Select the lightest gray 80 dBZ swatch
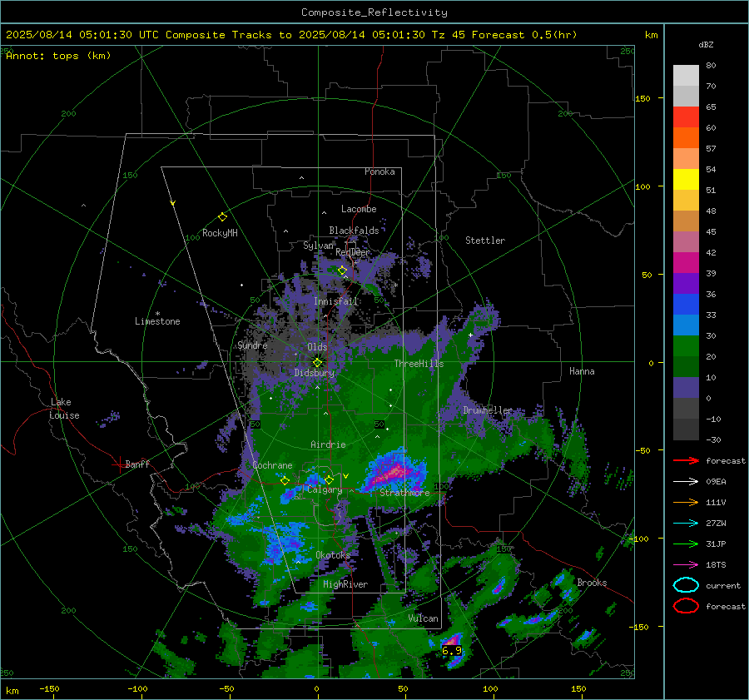This screenshot has height=700, width=749. pyautogui.click(x=686, y=76)
